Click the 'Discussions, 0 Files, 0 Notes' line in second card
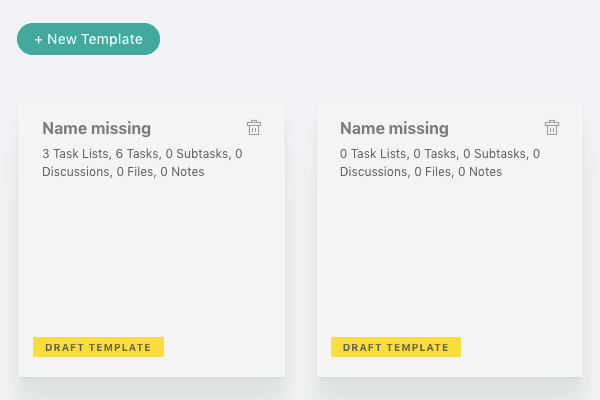Image resolution: width=600 pixels, height=400 pixels. coord(421,172)
